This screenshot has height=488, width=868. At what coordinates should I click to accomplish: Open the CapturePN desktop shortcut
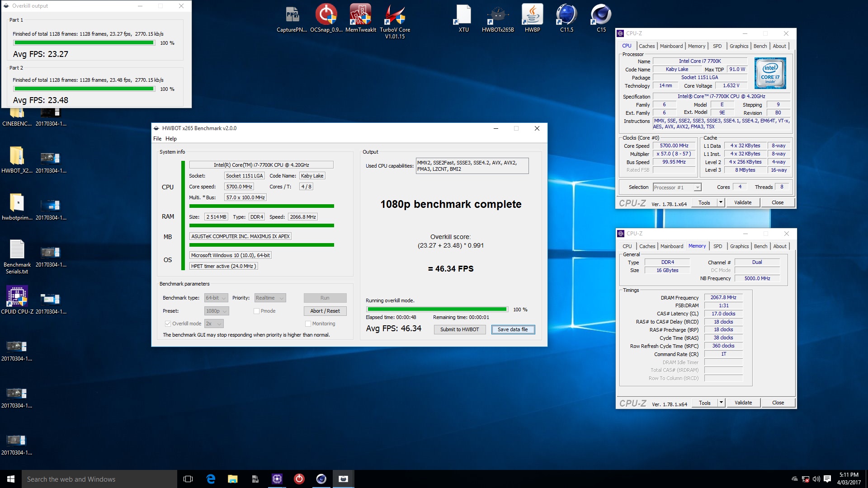(x=292, y=18)
